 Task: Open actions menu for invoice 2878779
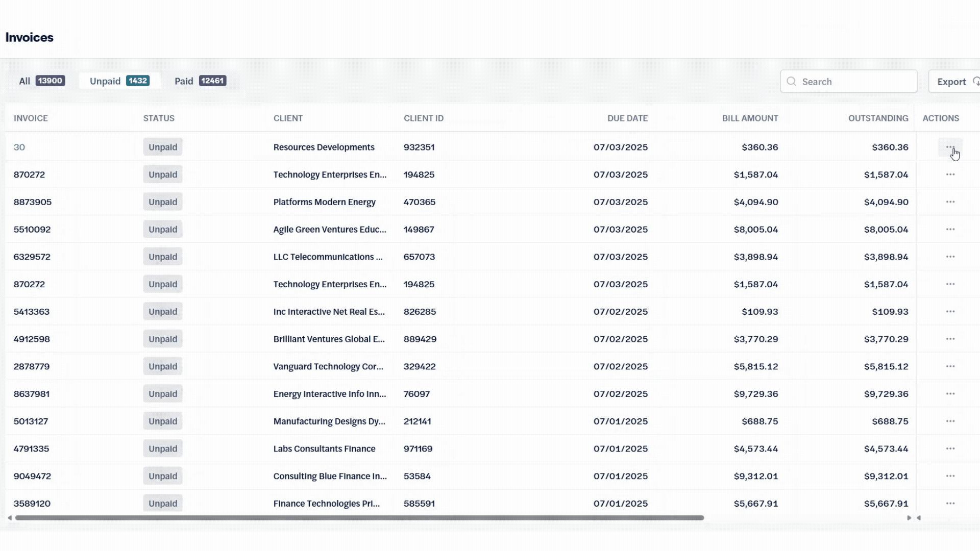pos(950,366)
